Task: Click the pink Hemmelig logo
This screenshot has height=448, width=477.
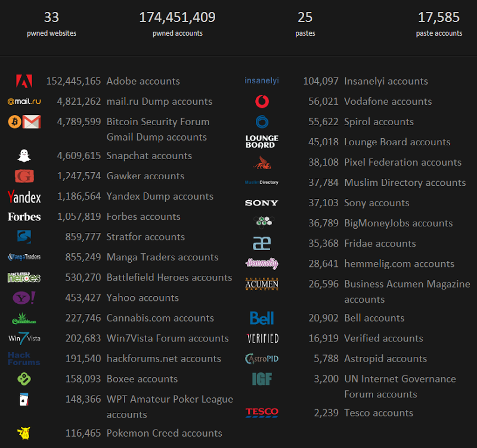Action: point(262,263)
